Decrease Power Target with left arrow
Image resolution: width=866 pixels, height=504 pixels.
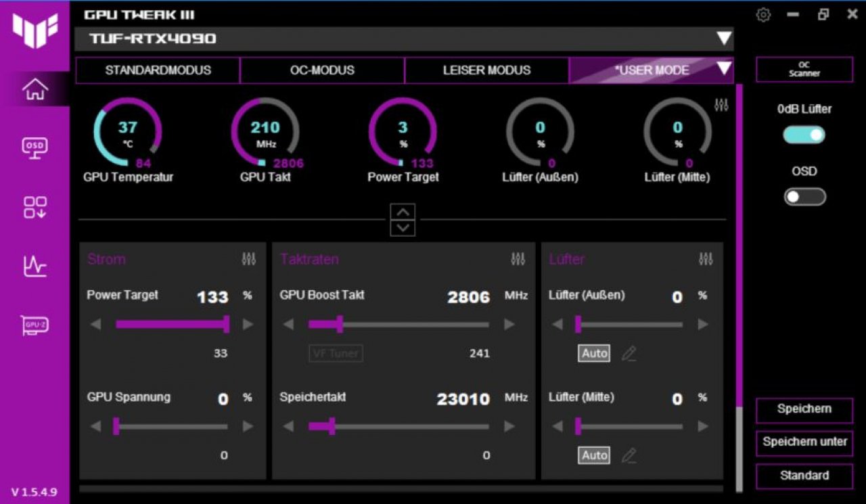(95, 325)
